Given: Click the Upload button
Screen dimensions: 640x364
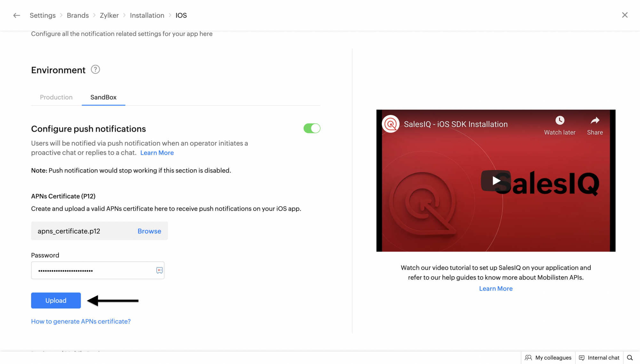Looking at the screenshot, I should (x=56, y=300).
